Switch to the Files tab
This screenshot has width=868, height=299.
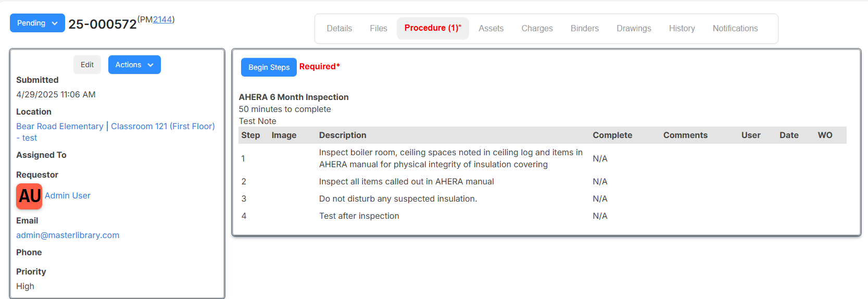379,28
